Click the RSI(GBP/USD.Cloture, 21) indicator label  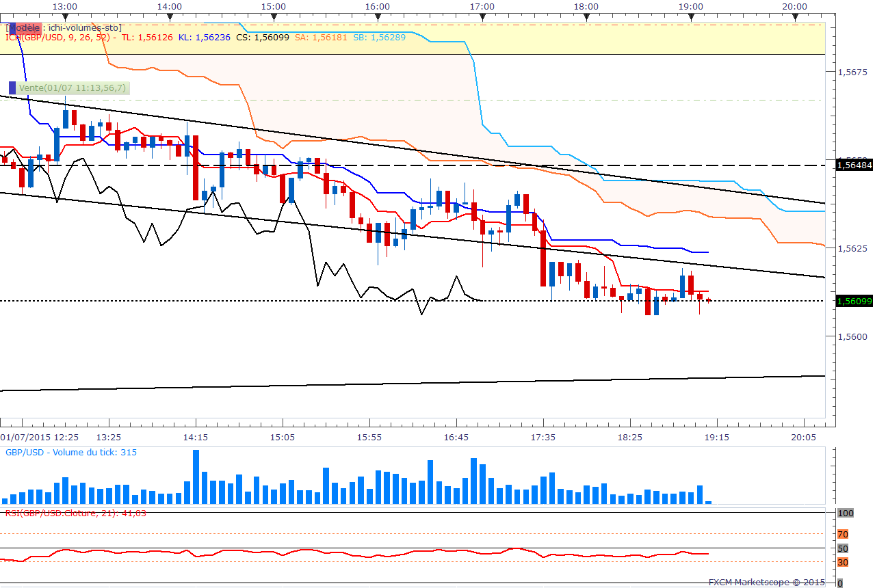(x=76, y=512)
